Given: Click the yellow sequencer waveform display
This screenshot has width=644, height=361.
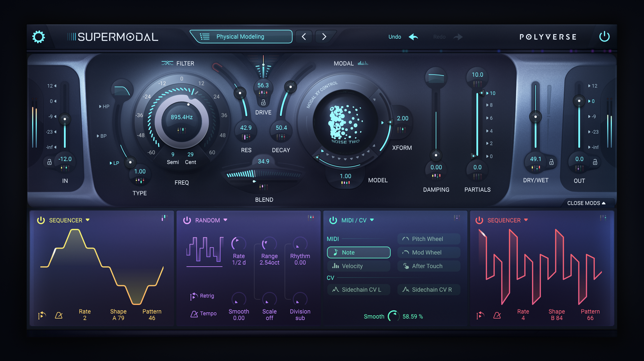Looking at the screenshot, I should pos(102,267).
